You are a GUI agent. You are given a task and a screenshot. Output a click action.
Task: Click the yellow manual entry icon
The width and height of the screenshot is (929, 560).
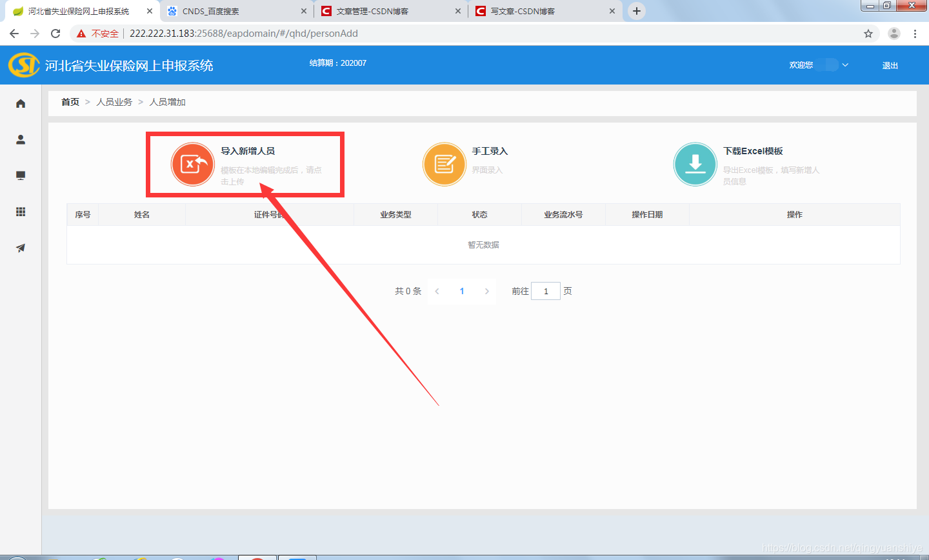point(444,164)
